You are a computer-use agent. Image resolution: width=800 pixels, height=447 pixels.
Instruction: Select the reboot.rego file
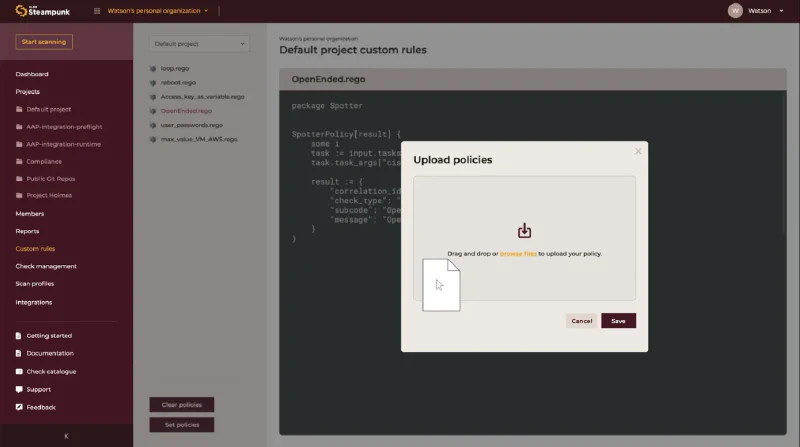[178, 83]
